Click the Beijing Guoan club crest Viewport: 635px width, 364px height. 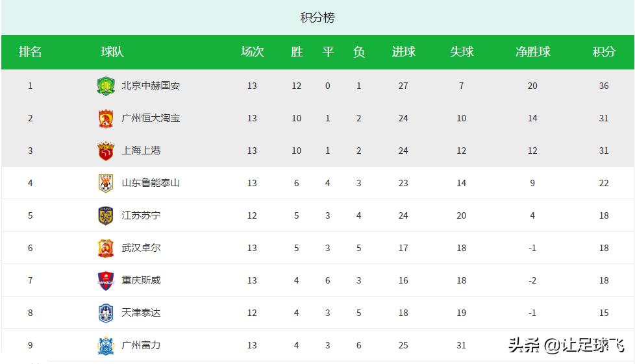click(105, 86)
